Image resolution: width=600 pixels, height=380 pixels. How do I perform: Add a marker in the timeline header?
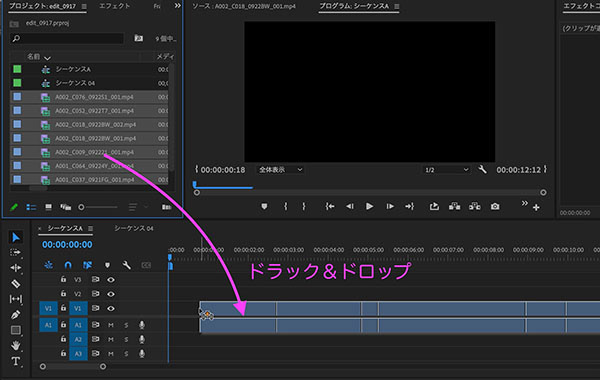pyautogui.click(x=107, y=265)
